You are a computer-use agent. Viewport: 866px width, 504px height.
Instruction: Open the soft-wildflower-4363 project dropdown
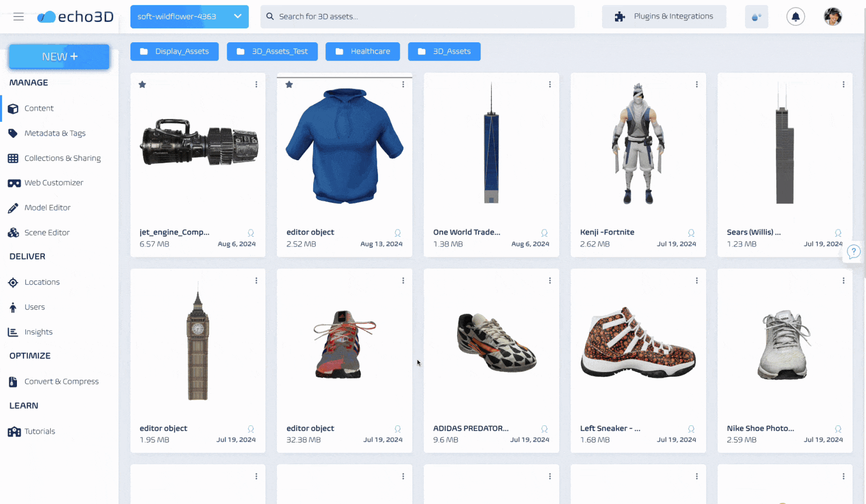(x=189, y=16)
